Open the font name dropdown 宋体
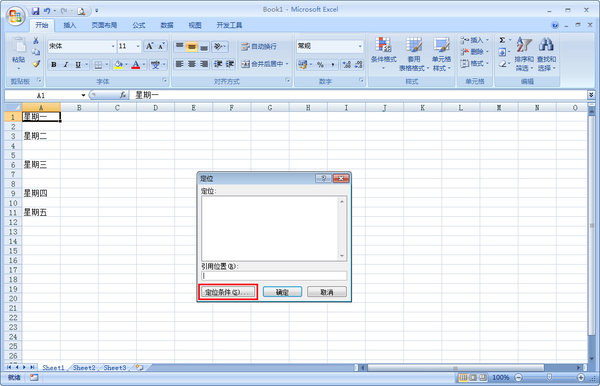 pos(113,46)
